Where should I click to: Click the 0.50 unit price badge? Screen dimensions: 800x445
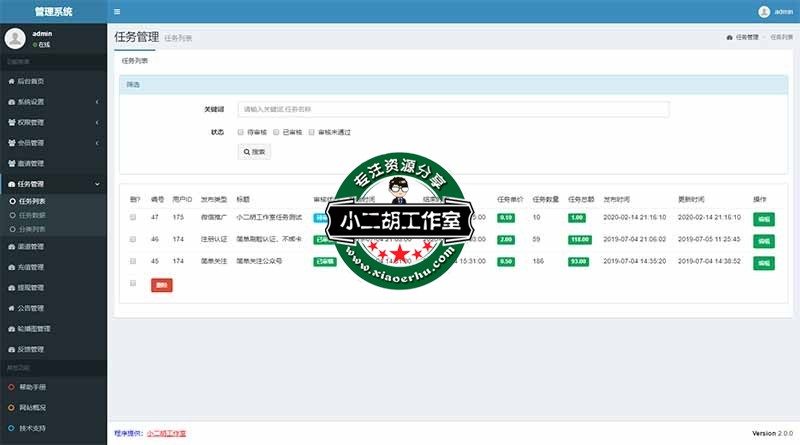[x=506, y=262]
